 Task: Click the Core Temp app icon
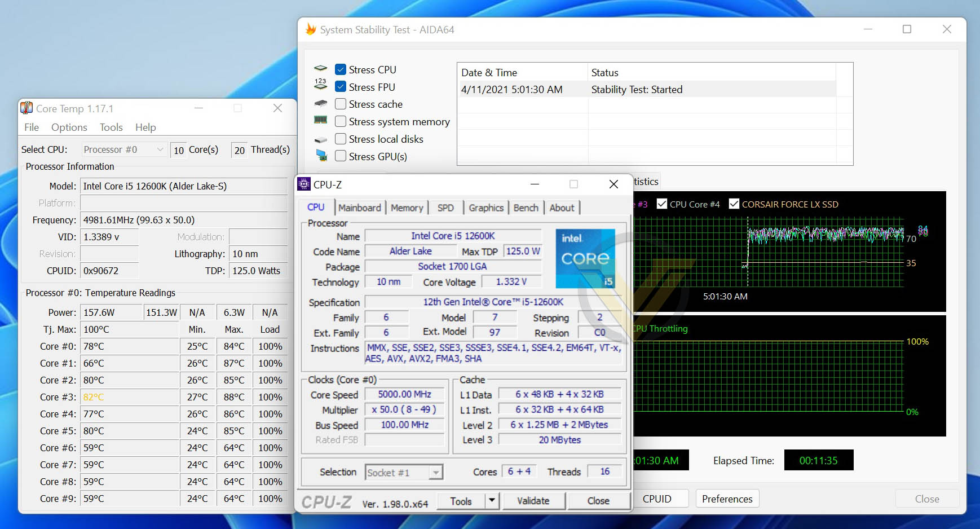27,108
